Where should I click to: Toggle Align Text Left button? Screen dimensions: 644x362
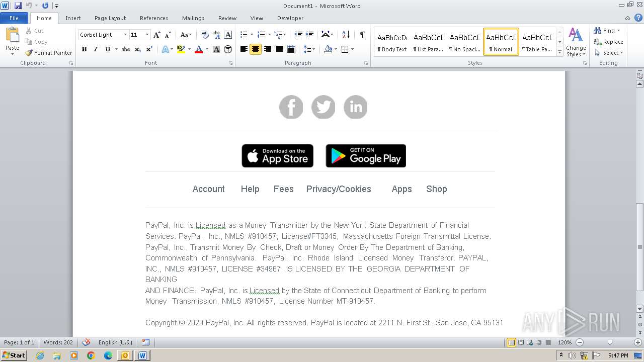pyautogui.click(x=244, y=49)
